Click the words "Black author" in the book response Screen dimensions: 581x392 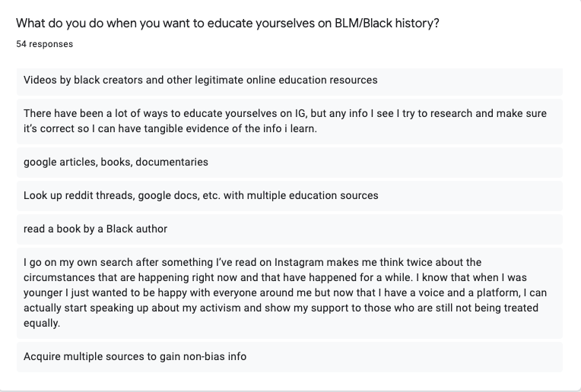(x=137, y=229)
